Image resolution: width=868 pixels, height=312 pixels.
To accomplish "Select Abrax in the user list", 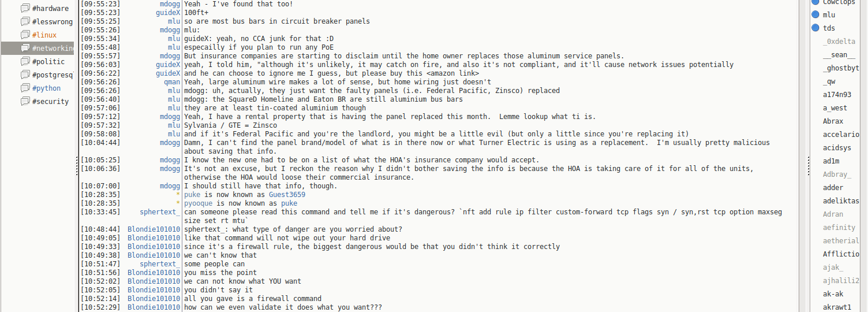I will [833, 121].
